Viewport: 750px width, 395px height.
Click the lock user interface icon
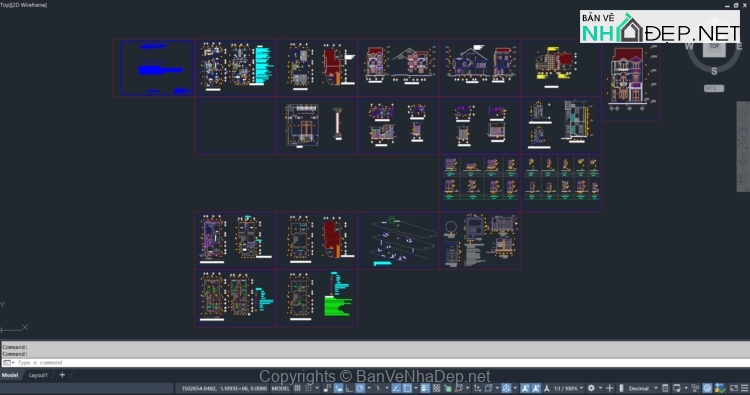(x=676, y=388)
